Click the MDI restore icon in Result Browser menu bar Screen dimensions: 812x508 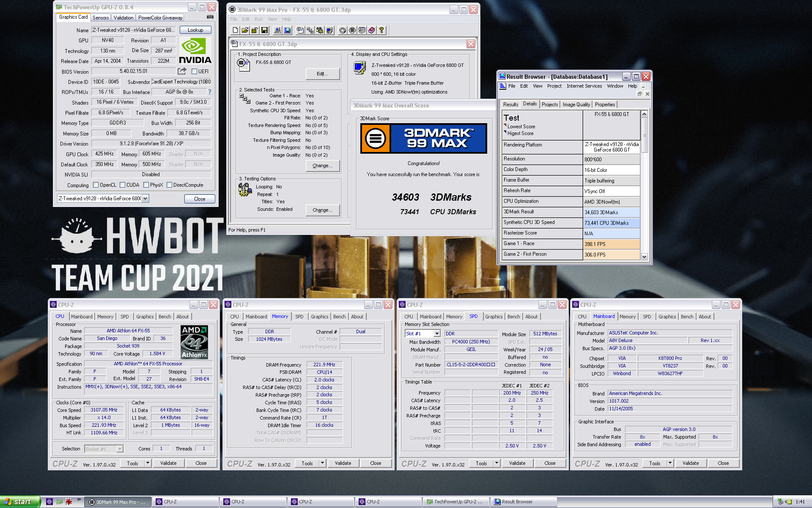(639, 94)
